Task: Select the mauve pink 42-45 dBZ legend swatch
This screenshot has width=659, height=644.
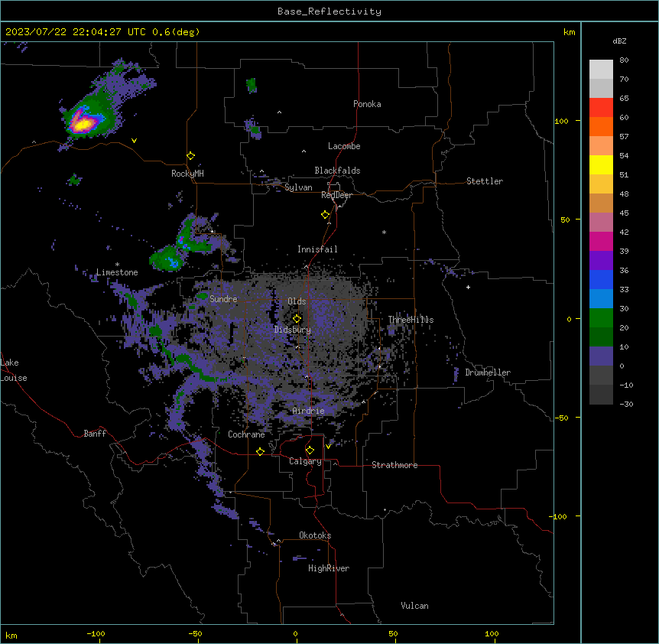Action: coord(601,223)
